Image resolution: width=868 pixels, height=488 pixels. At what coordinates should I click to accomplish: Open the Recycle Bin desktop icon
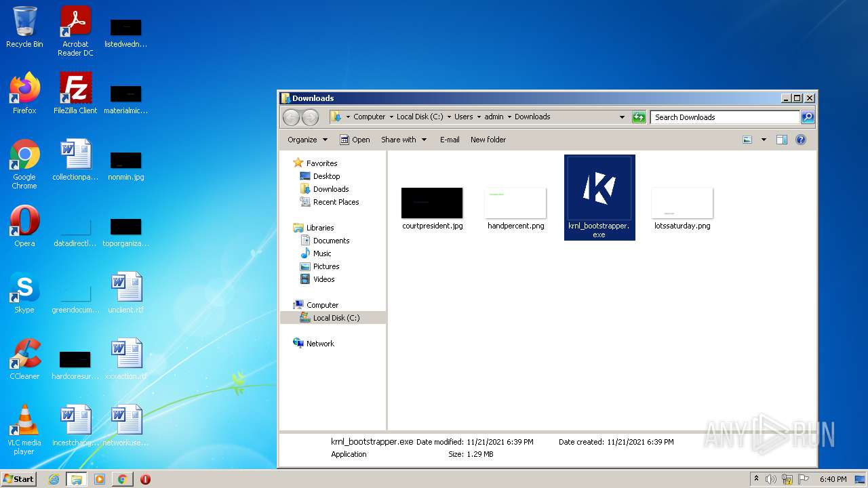click(x=24, y=27)
